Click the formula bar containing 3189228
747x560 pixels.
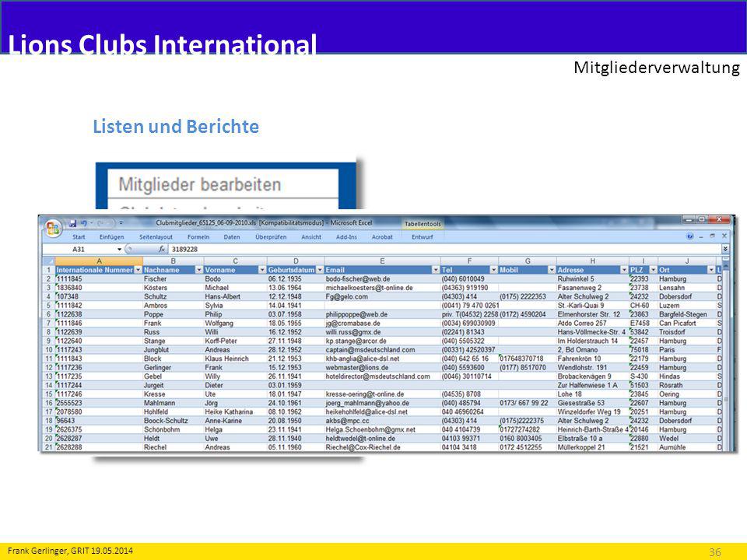[x=445, y=249]
